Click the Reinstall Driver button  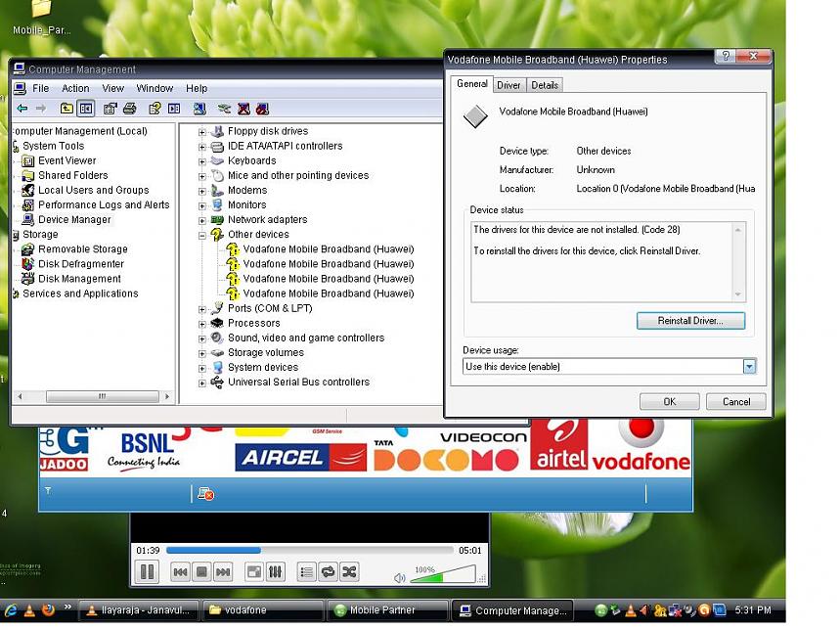click(x=690, y=321)
